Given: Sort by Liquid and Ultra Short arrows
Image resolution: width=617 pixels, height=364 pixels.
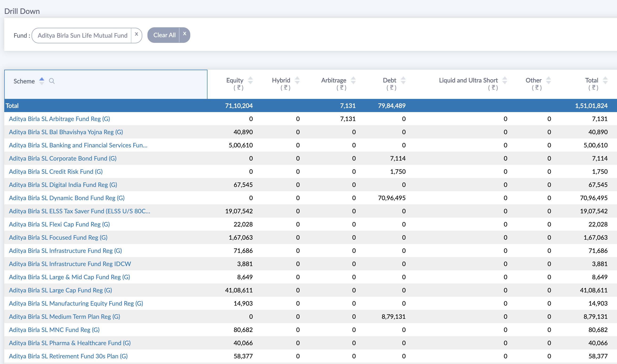Looking at the screenshot, I should [505, 80].
